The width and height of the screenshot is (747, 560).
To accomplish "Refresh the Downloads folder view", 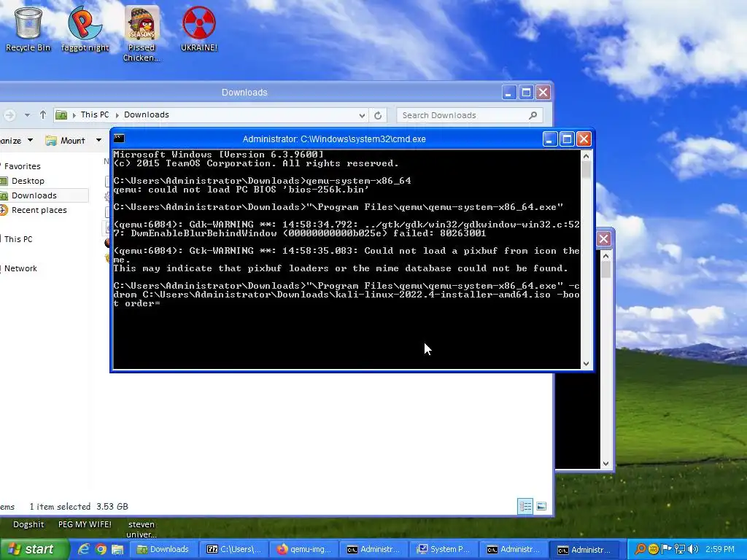I will pos(378,115).
